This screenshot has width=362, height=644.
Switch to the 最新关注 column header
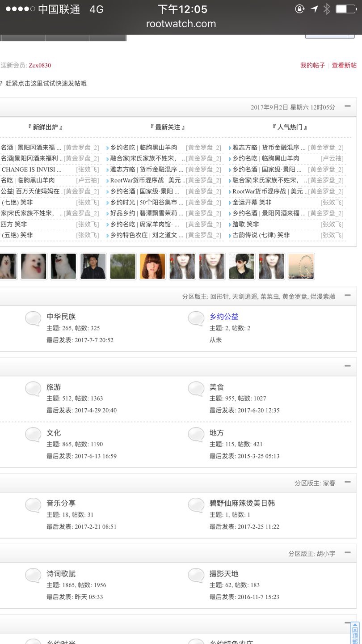click(x=168, y=127)
